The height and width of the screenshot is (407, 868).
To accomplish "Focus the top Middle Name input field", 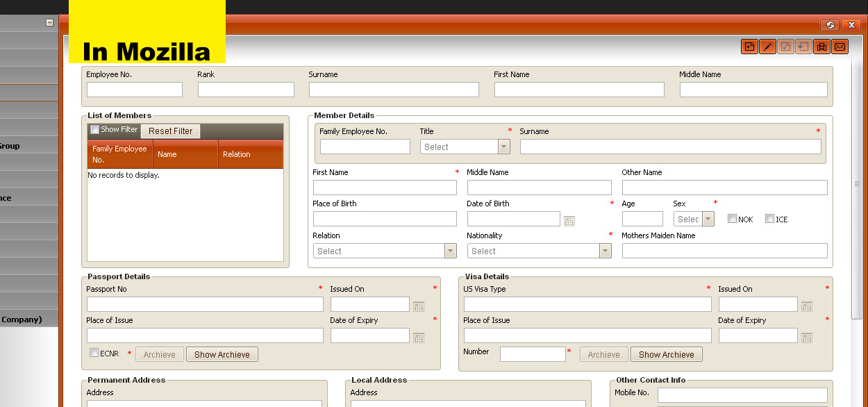I will point(753,90).
